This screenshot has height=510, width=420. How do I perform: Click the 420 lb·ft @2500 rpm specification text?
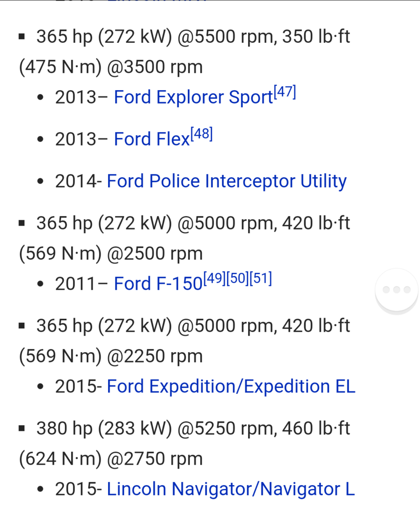click(184, 238)
